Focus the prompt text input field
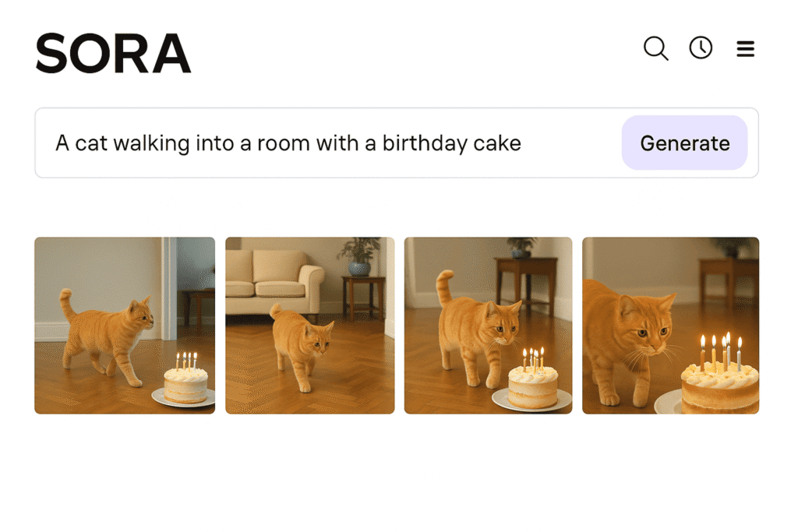Screen dimensions: 798x532 pos(327,143)
